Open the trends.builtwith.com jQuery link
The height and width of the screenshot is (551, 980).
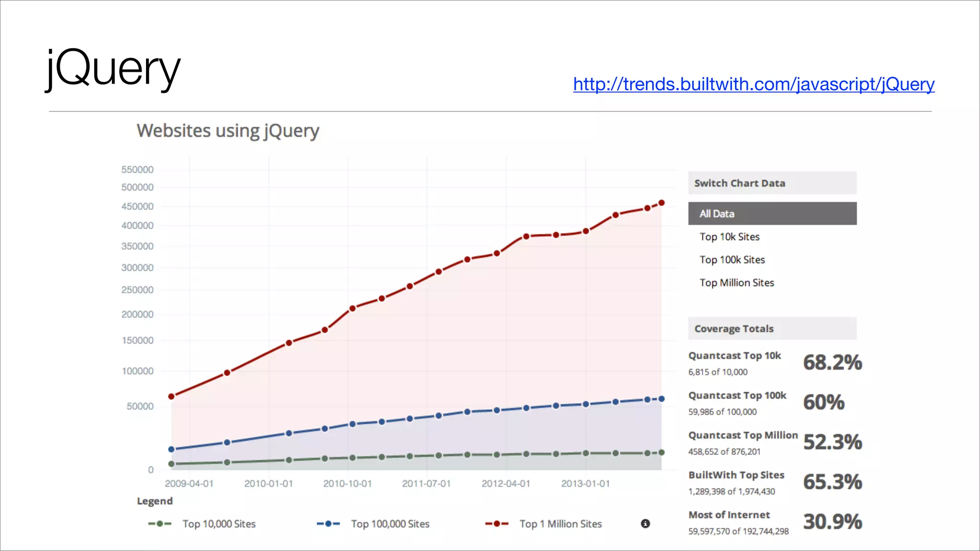coord(754,84)
